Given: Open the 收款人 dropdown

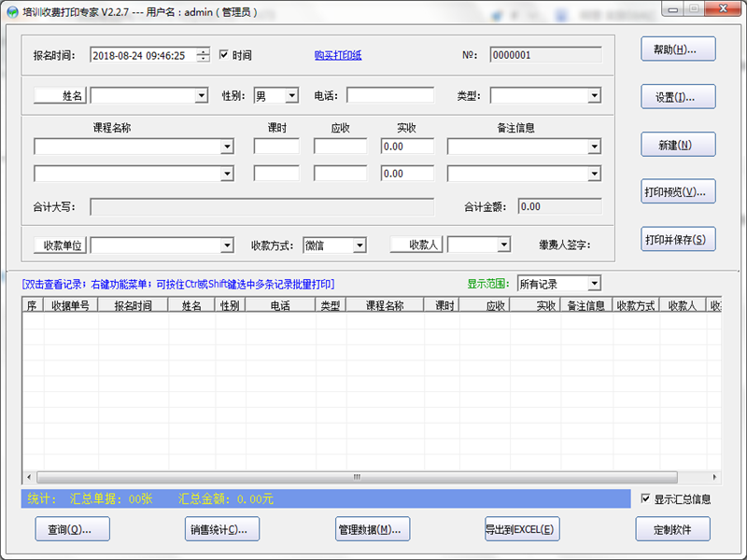Looking at the screenshot, I should (x=503, y=245).
